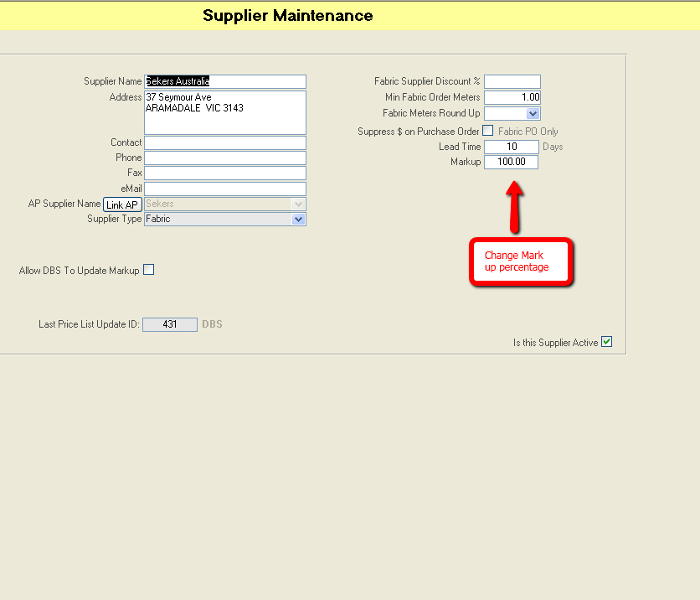
Task: Click the Fax field
Action: 224,173
